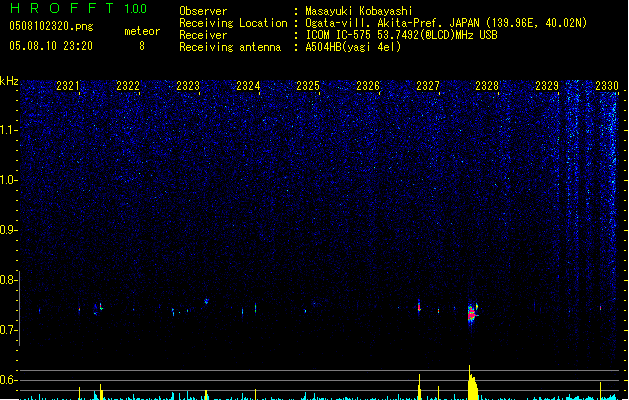Viewport: 629px width, 400px height.
Task: Click the kHz axis unit label
Action: click(9, 81)
